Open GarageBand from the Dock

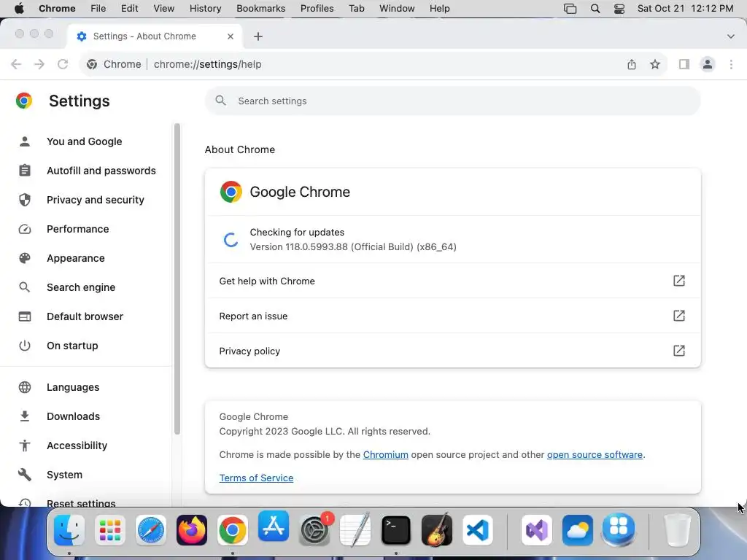437,530
